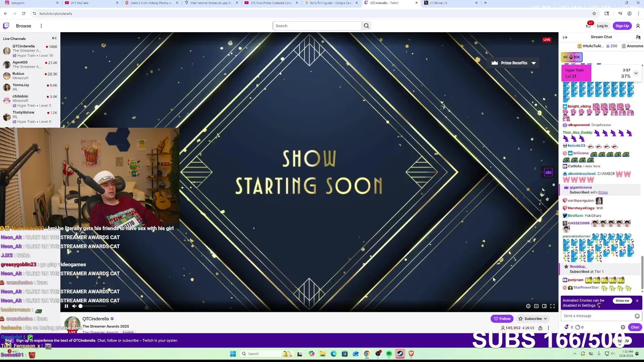Open Spotify from the taskbar
Viewport: 644px width, 362px height.
click(389, 354)
